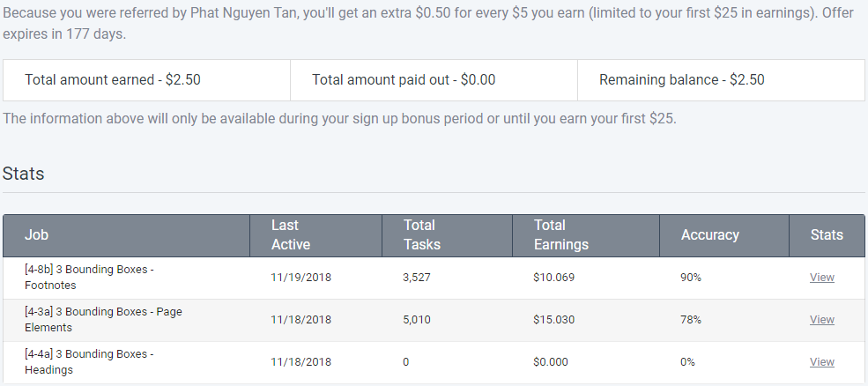Open View stats for Headings job

tap(821, 362)
